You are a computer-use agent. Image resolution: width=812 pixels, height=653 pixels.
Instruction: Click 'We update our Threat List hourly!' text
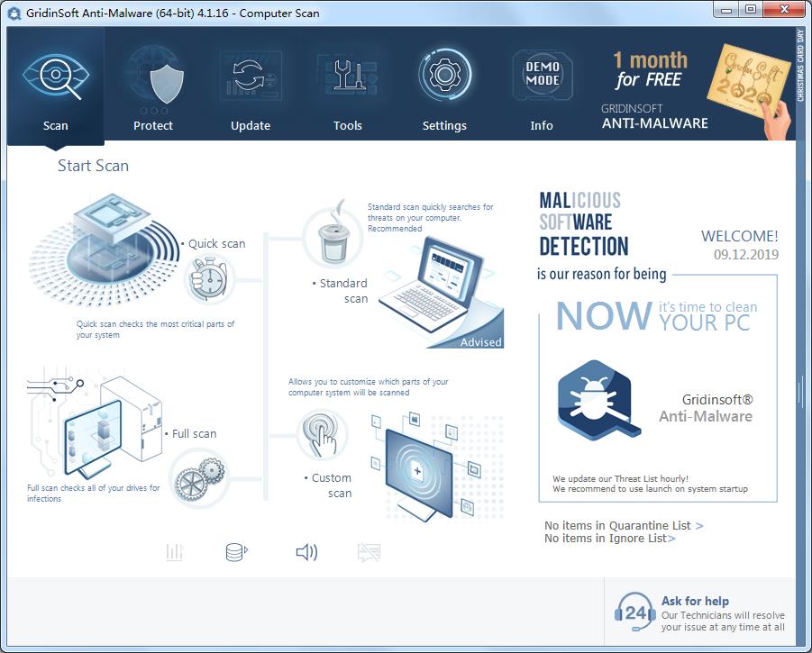tap(620, 478)
